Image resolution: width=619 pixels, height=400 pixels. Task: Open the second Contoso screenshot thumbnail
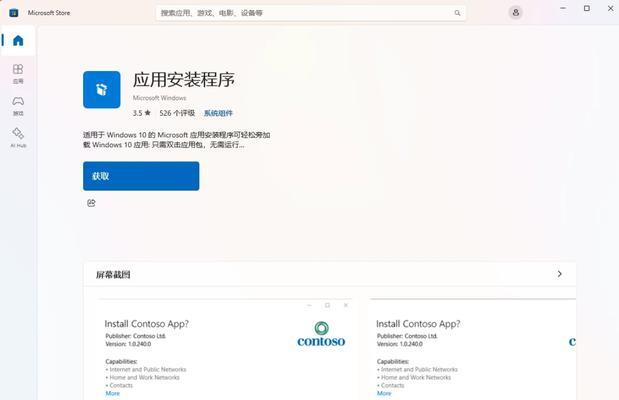473,349
